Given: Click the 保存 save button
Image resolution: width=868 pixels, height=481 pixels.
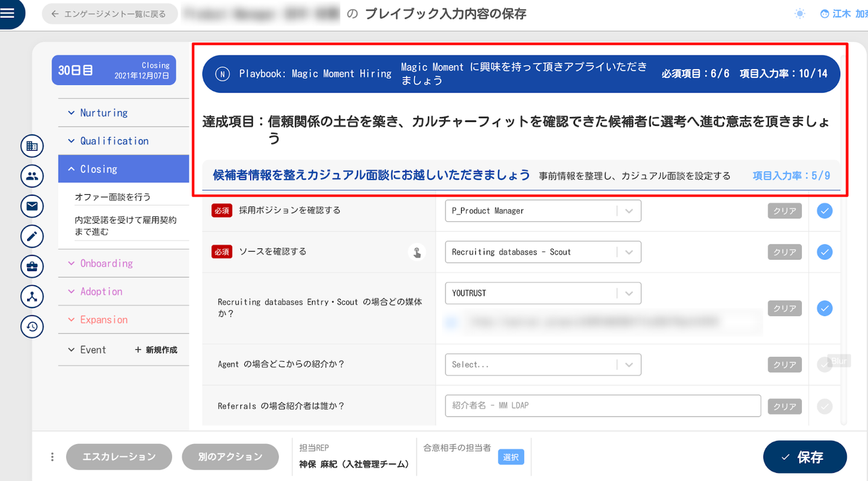Looking at the screenshot, I should [x=804, y=457].
